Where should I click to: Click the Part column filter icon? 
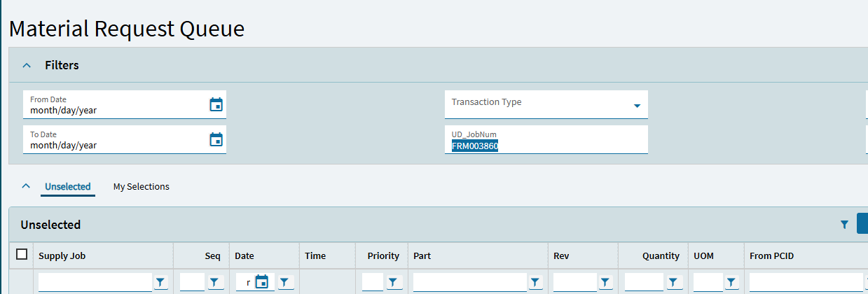pyautogui.click(x=535, y=282)
